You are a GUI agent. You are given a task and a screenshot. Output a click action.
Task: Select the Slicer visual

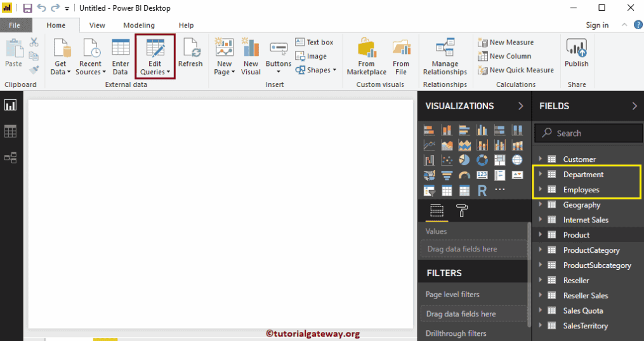pos(429,191)
